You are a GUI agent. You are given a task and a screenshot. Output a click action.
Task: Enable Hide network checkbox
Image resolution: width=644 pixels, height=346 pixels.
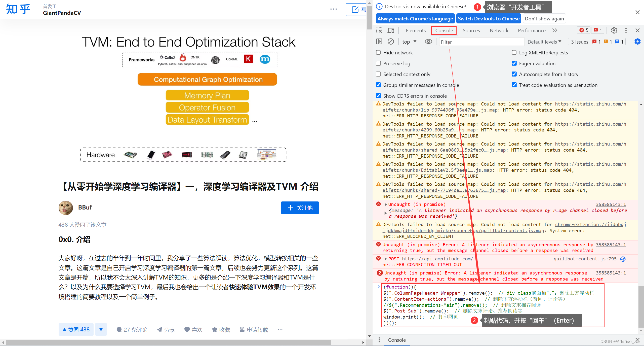378,52
